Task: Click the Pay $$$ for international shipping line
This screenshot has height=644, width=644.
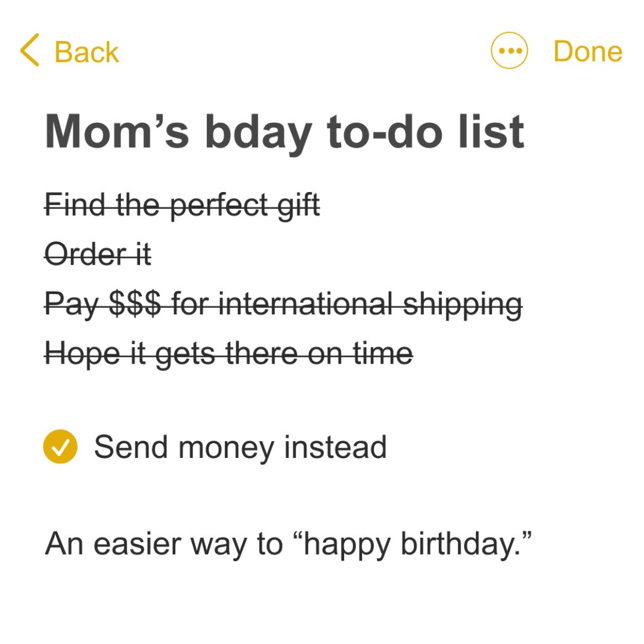Action: (283, 305)
